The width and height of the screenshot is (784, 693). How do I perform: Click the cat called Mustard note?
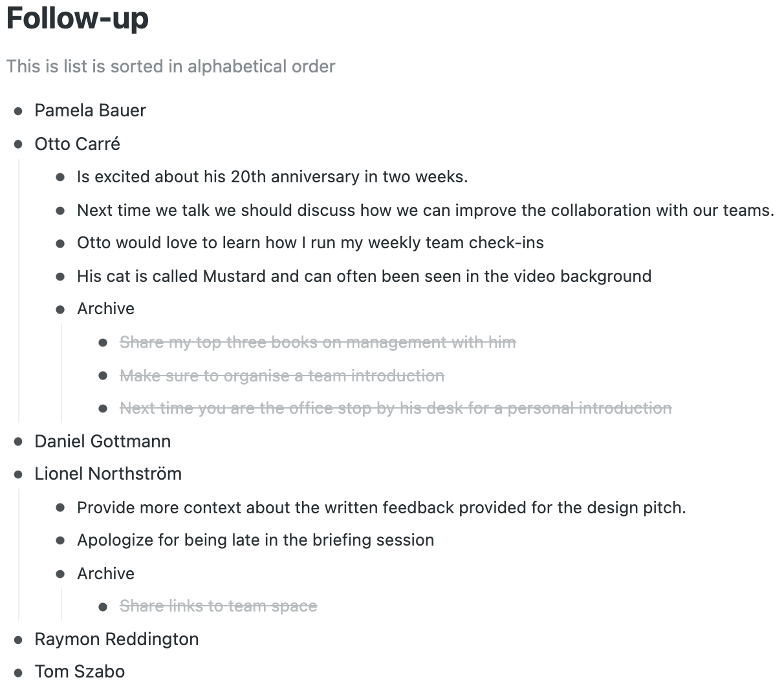point(364,277)
